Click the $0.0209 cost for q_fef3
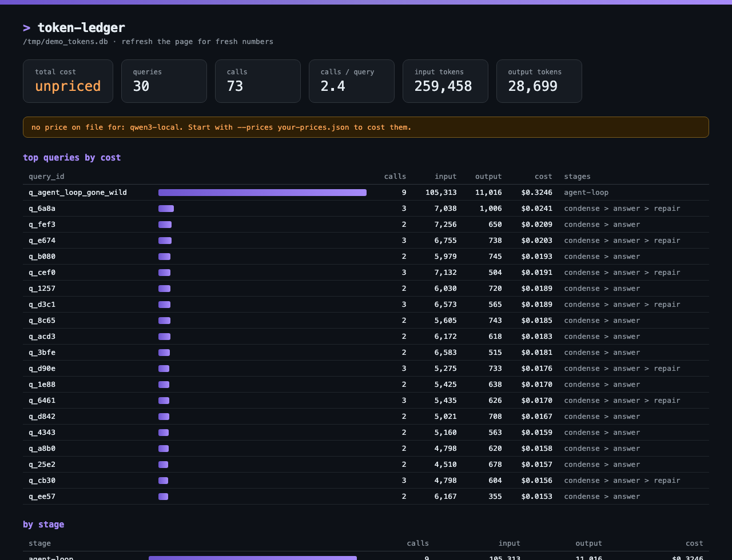Screen dimensions: 732x560 point(537,225)
